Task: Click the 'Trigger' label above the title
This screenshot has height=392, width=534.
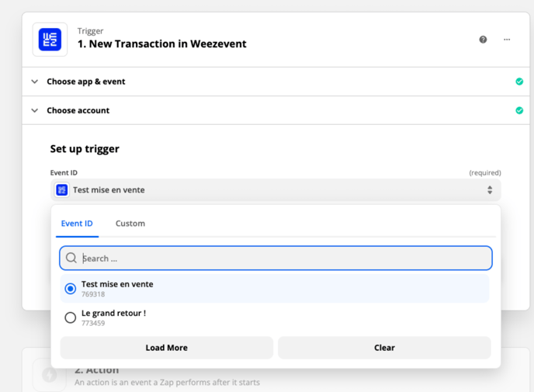Action: [x=90, y=31]
